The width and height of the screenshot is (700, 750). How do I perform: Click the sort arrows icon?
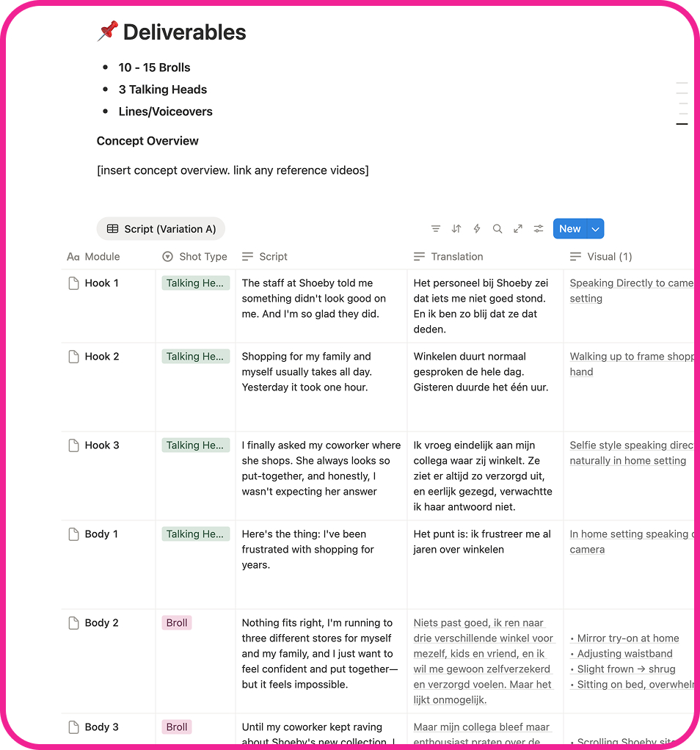tap(456, 229)
